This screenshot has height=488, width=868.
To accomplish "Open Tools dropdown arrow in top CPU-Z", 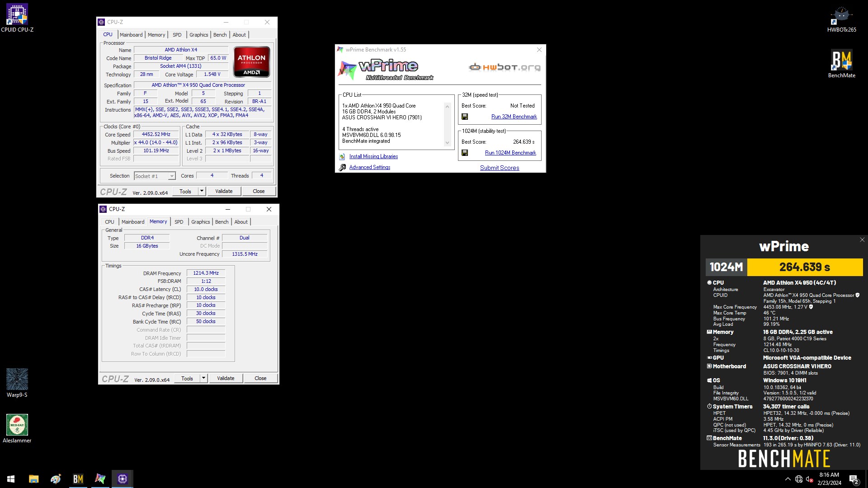I will point(202,191).
